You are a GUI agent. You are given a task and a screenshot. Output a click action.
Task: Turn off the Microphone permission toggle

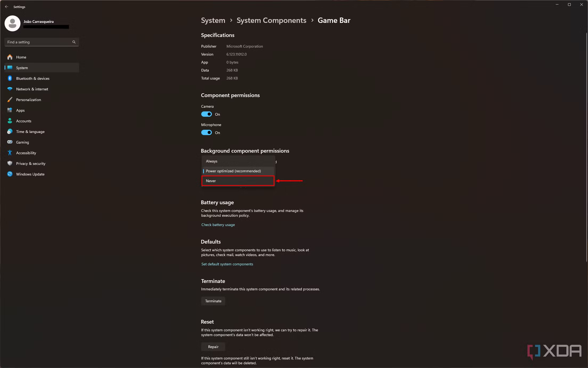coord(207,132)
